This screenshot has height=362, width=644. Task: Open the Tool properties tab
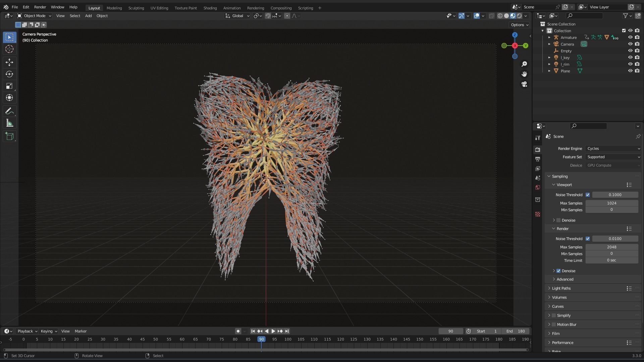pos(538,138)
